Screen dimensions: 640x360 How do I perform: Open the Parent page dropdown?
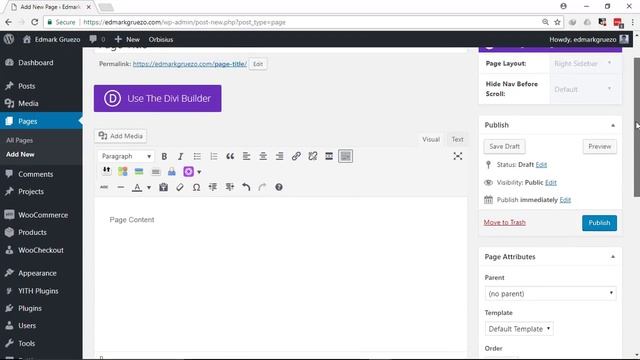pos(550,293)
